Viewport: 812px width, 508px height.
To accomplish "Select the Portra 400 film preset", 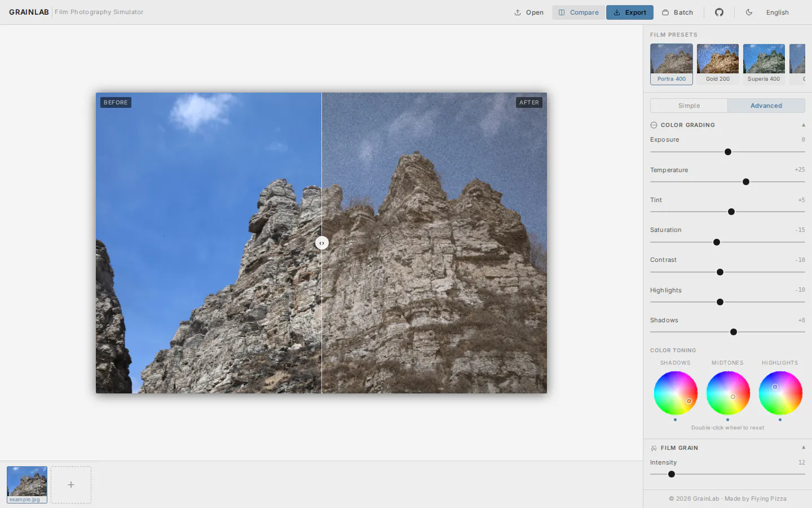I will point(672,64).
